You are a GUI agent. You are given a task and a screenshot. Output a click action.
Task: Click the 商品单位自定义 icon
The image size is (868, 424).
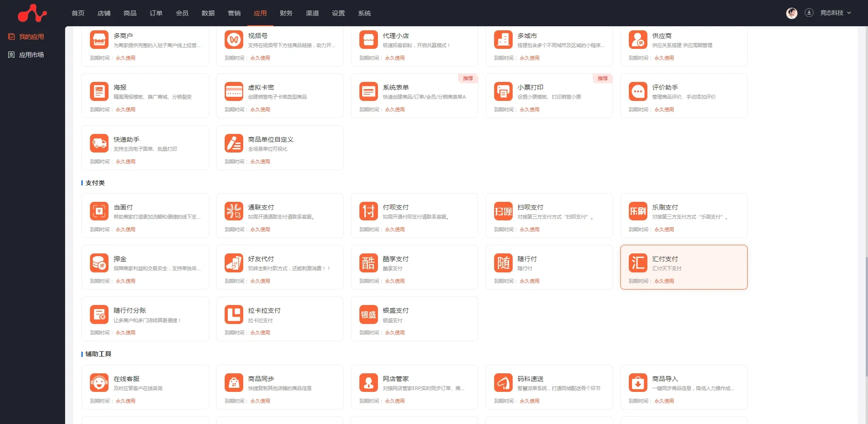point(234,143)
